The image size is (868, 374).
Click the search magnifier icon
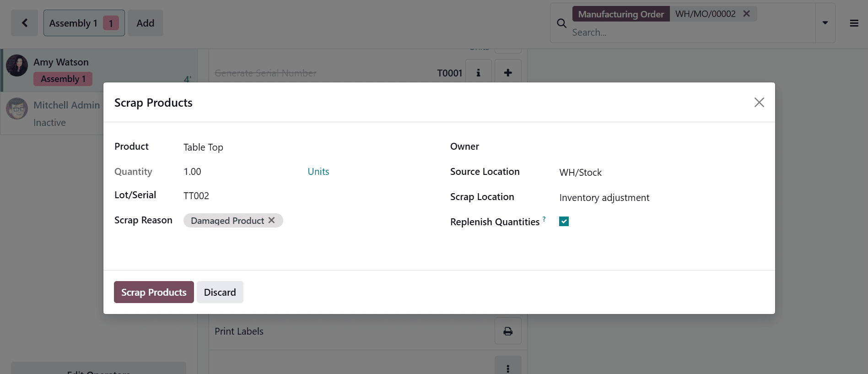(561, 23)
